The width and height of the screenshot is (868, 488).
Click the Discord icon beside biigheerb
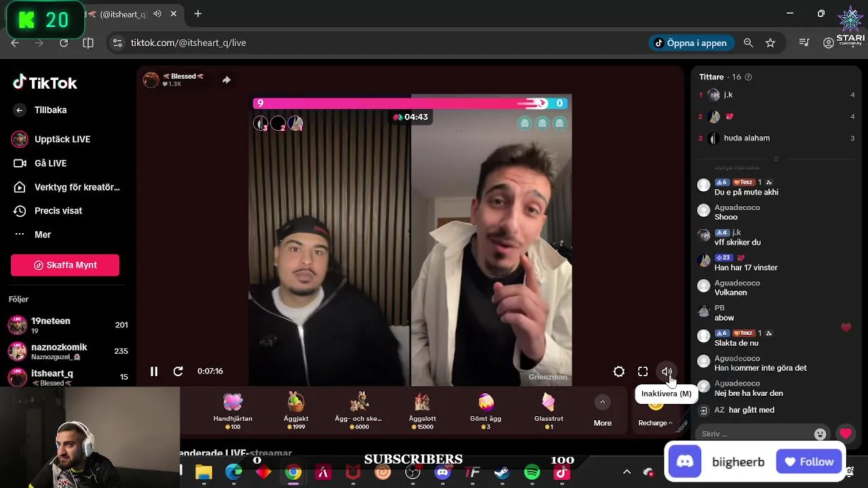click(685, 462)
